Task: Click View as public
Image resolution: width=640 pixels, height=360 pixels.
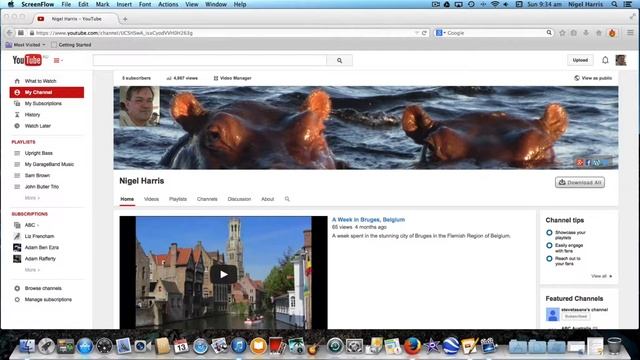Action: (x=593, y=78)
